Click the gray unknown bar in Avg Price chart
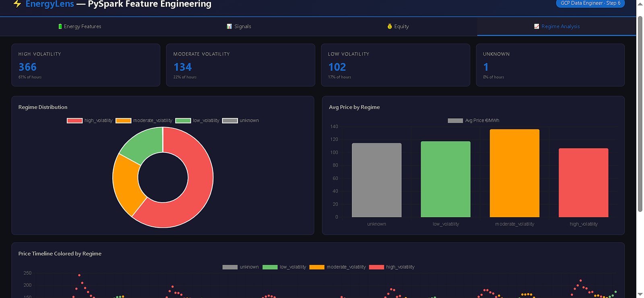The height and width of the screenshot is (298, 644). (x=377, y=180)
